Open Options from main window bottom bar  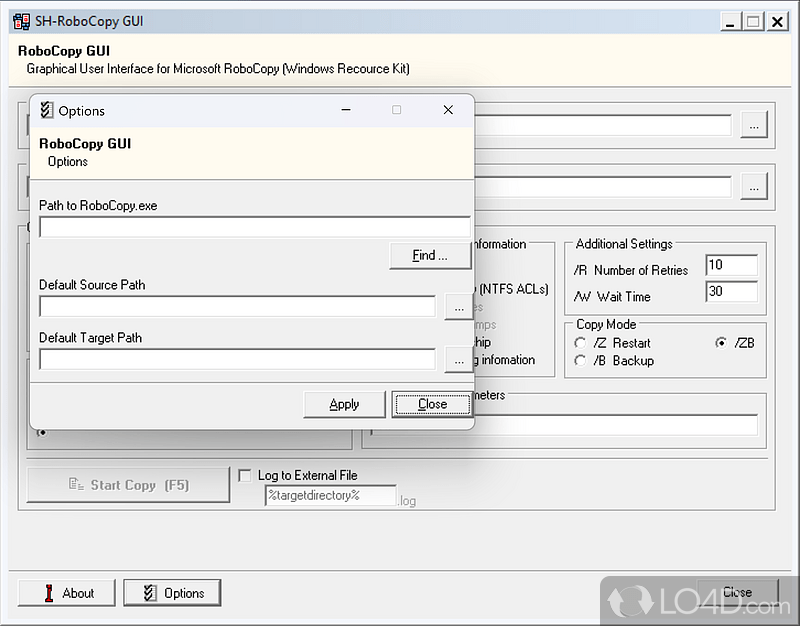click(172, 593)
